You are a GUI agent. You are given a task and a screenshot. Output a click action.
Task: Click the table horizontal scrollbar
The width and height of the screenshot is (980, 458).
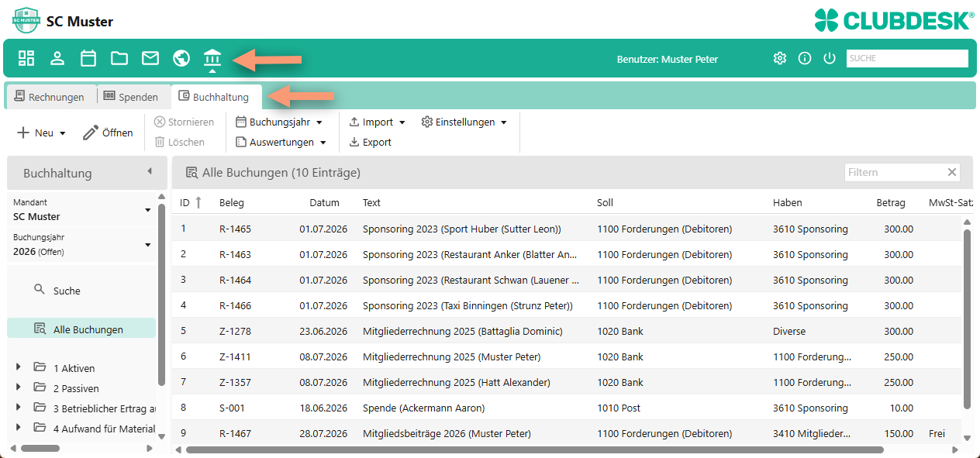coord(534,449)
